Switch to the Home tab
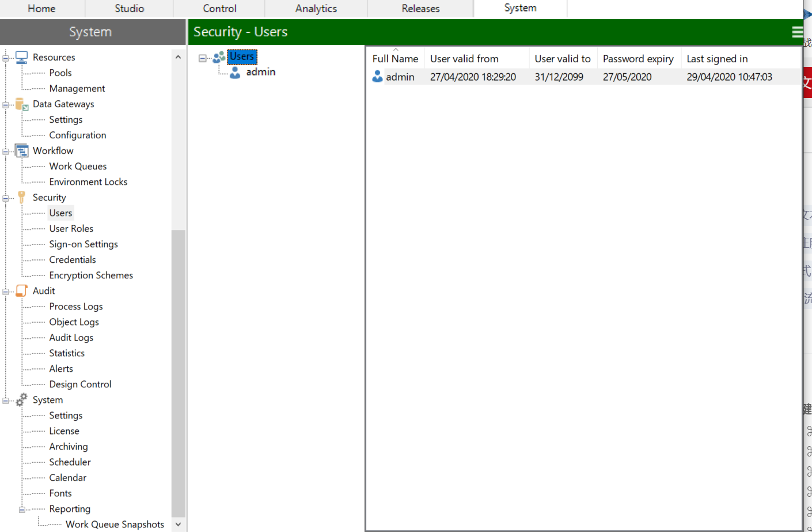812x532 pixels. pyautogui.click(x=42, y=9)
